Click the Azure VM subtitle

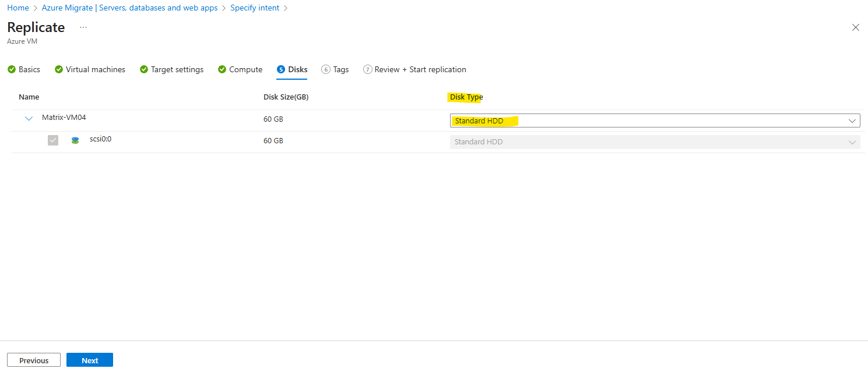(22, 41)
